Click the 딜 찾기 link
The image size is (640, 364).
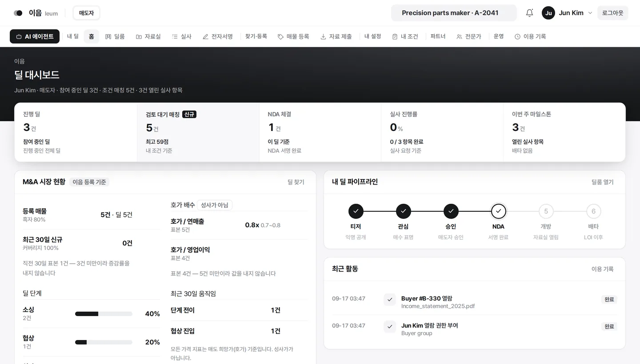296,182
